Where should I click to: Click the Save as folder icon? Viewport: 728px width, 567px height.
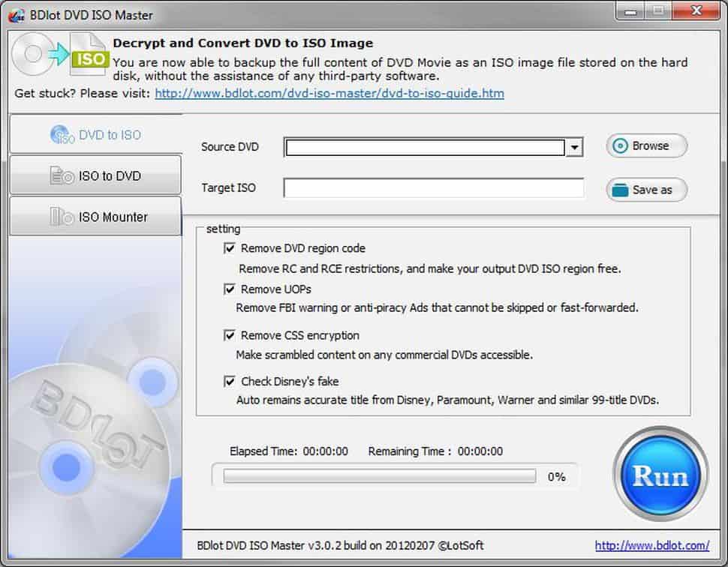click(x=621, y=190)
